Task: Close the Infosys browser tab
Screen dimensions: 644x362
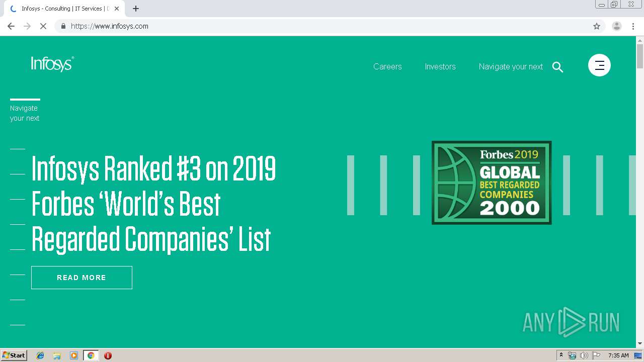Action: point(117,9)
